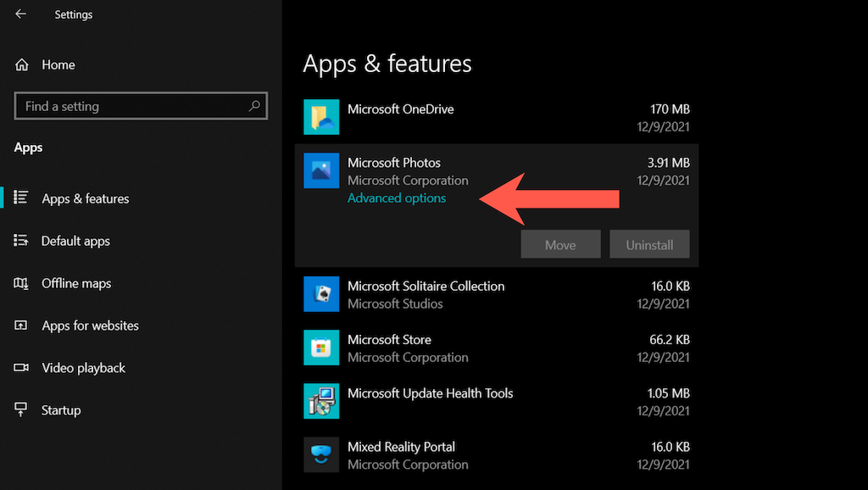Open Apps for websites page

(90, 326)
